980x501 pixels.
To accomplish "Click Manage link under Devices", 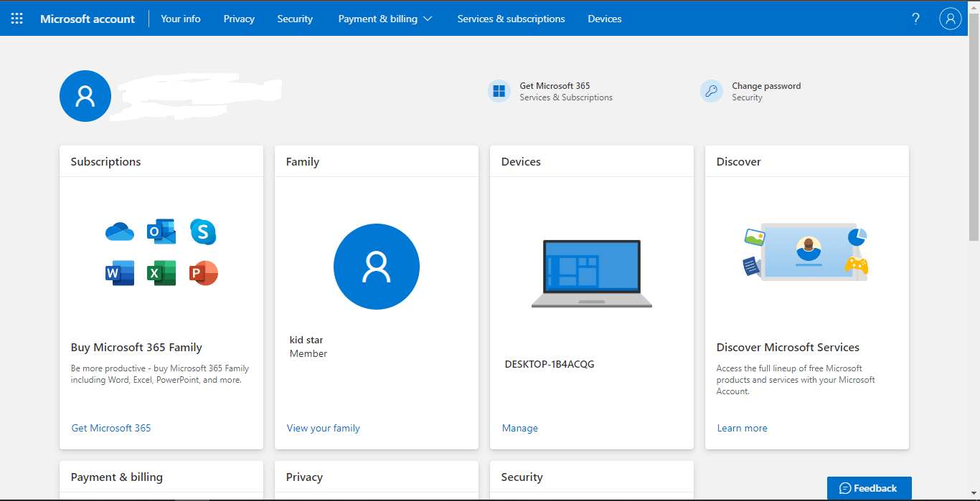I will click(x=520, y=428).
